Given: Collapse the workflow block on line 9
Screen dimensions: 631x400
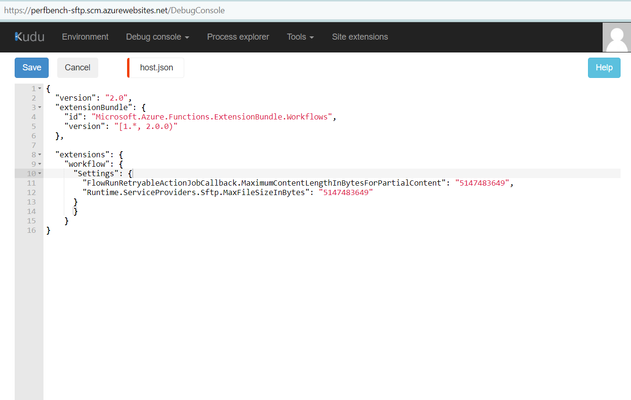Looking at the screenshot, I should pos(39,164).
